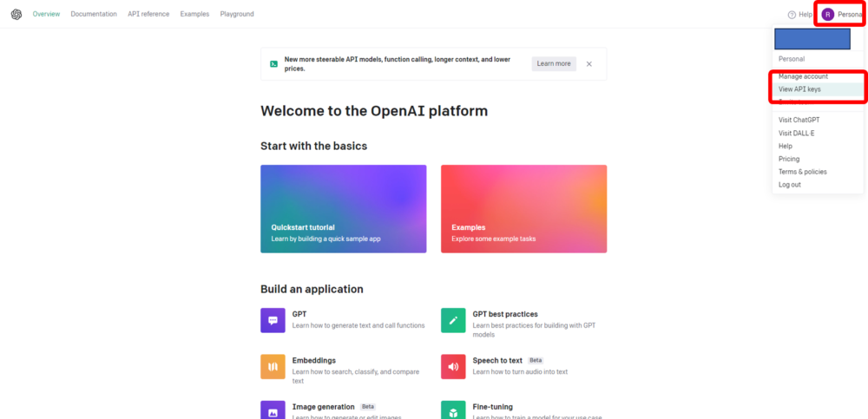Select Manage account in the menu
The image size is (868, 419).
[x=803, y=76]
